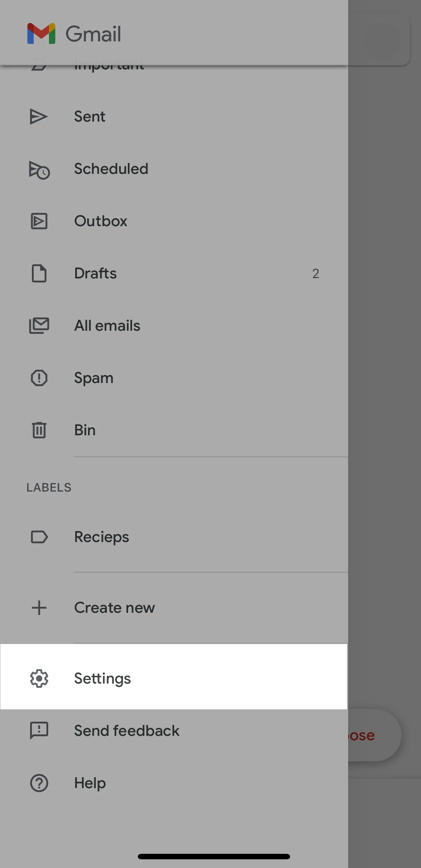Show All emails

tap(174, 326)
